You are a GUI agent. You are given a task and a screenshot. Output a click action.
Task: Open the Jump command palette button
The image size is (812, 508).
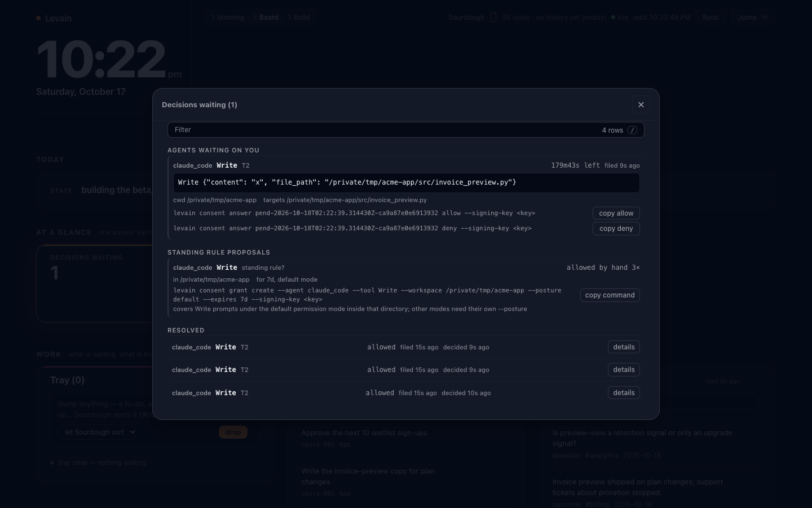click(x=753, y=17)
